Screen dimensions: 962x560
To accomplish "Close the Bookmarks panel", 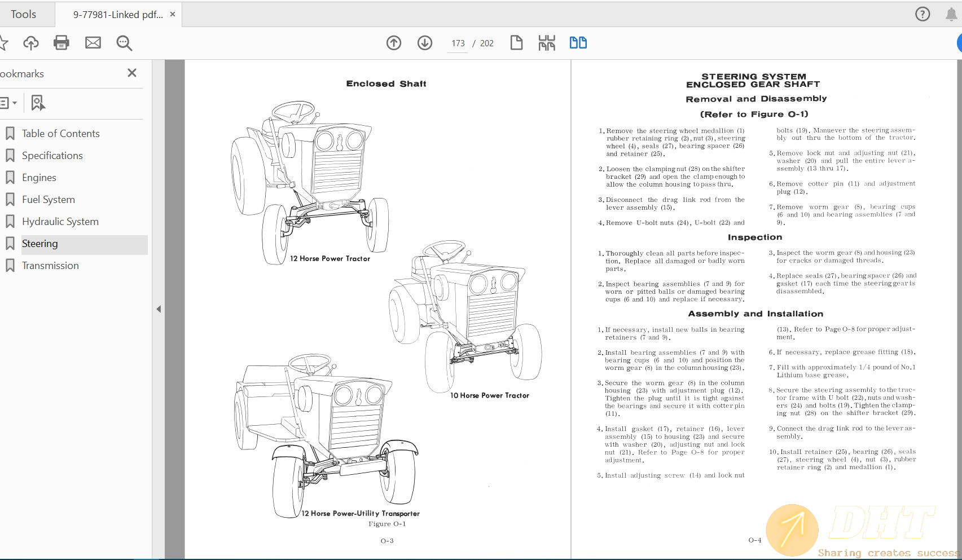I will pyautogui.click(x=132, y=73).
